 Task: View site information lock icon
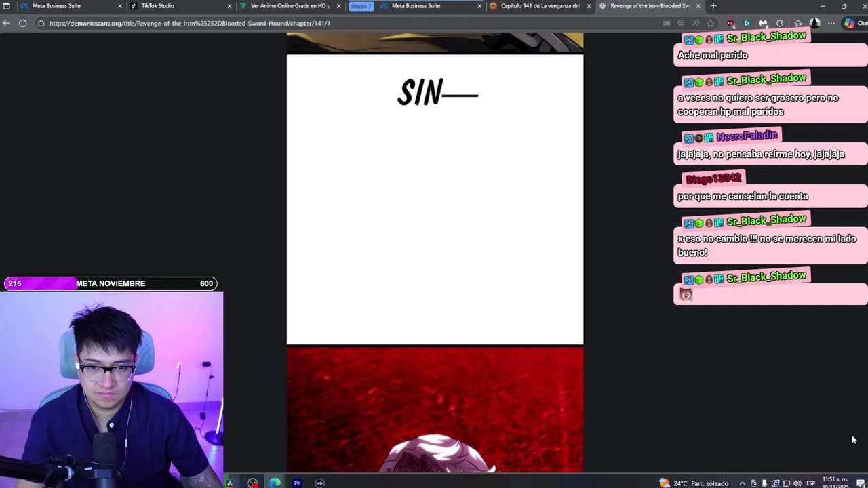click(41, 23)
